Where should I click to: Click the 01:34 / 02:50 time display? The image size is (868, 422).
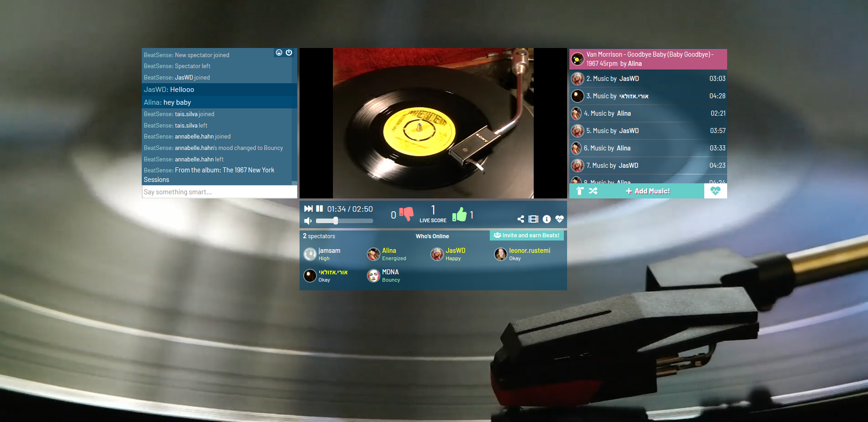350,209
